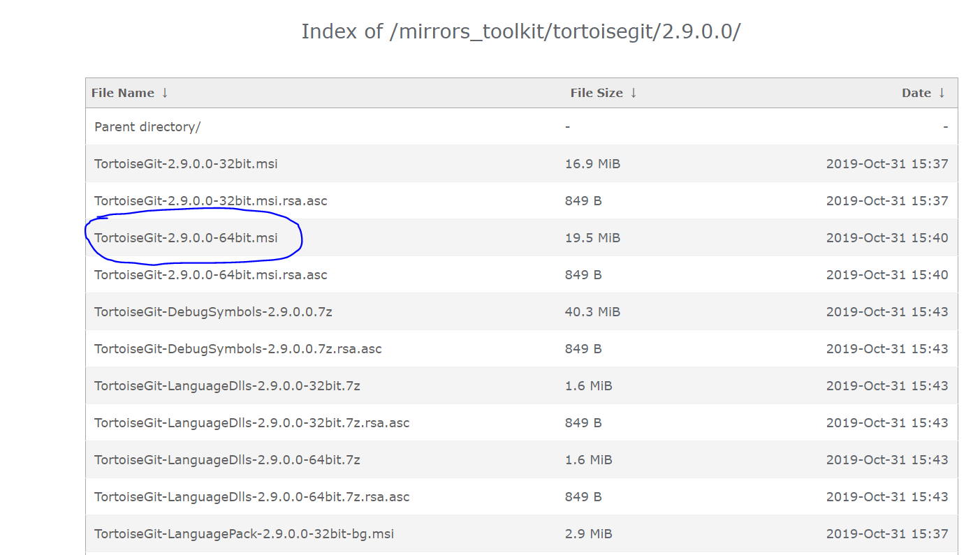
Task: Download TortoiseGit-LanguagePack-2.9.0.0-32bit-bg.msi
Action: tap(244, 534)
